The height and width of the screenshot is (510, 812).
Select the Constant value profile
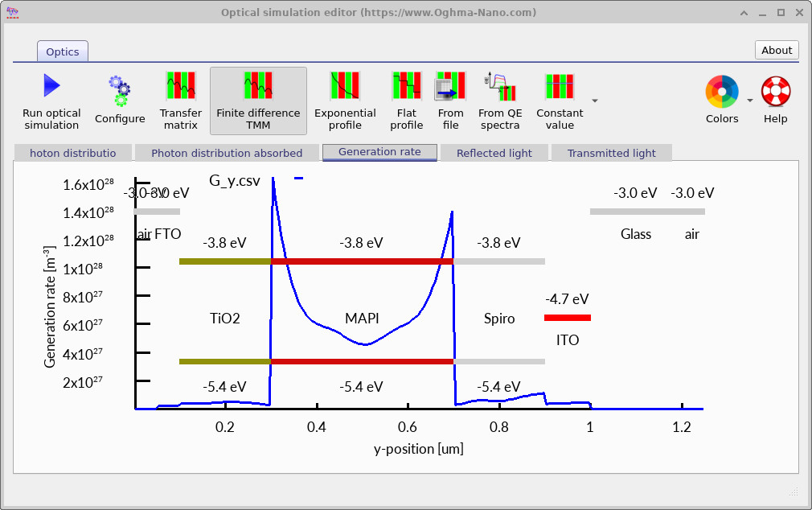tap(560, 101)
